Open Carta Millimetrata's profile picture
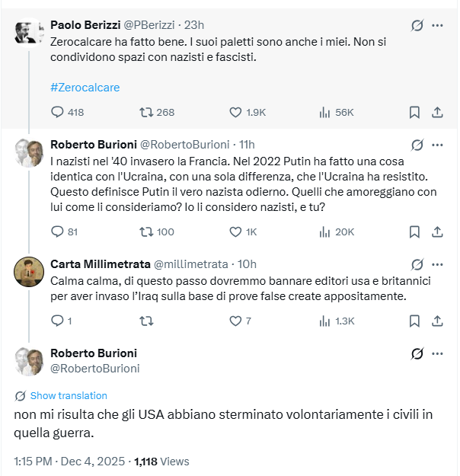 29,271
